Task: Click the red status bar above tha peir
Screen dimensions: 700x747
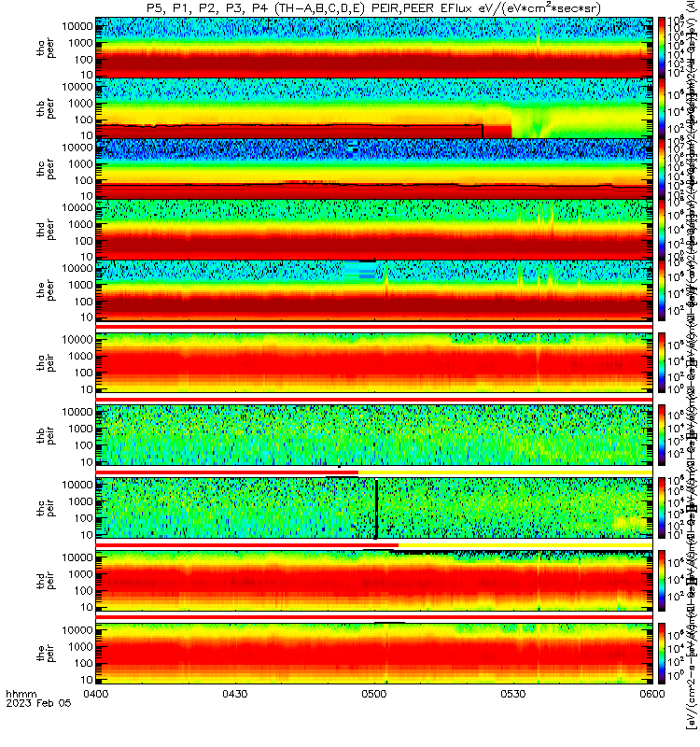Action: (x=374, y=327)
